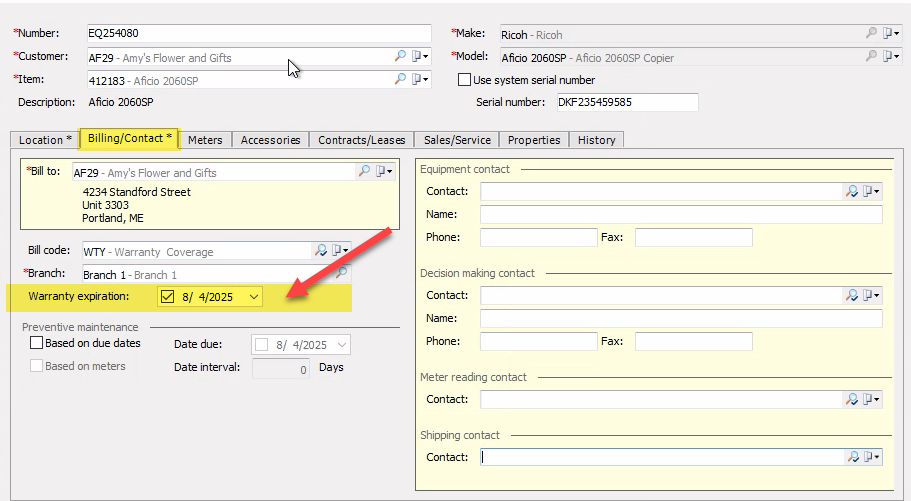Click Decision making contact Phone field
Viewport: 911px width, 501px height.
point(539,341)
